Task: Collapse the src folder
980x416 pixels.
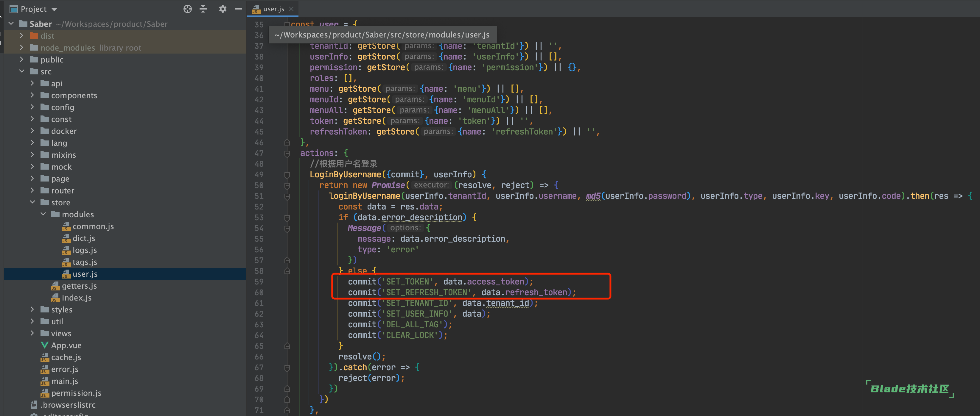Action: point(22,71)
